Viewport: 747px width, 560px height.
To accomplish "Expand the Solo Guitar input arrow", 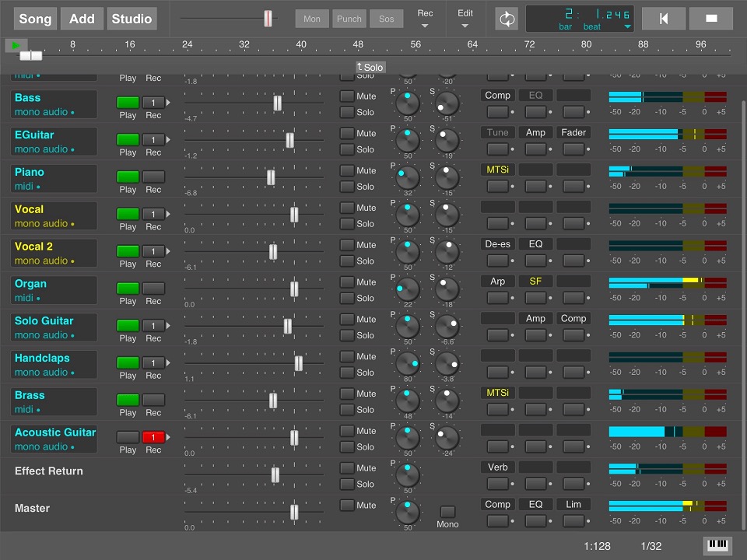I will click(x=168, y=326).
